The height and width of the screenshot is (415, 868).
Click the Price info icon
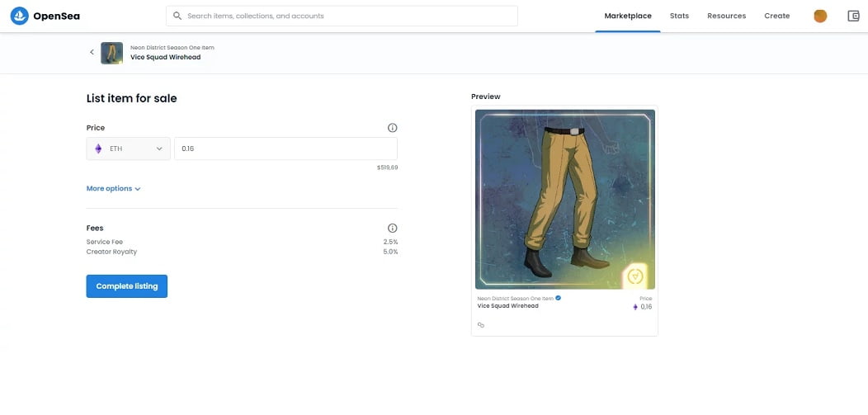(393, 128)
